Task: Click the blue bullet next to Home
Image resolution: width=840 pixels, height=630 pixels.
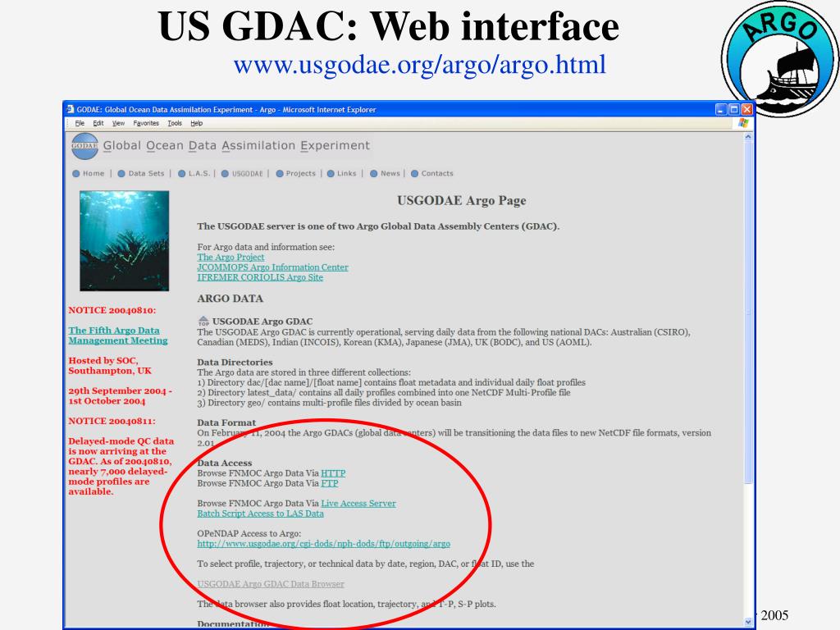Action: coord(76,174)
